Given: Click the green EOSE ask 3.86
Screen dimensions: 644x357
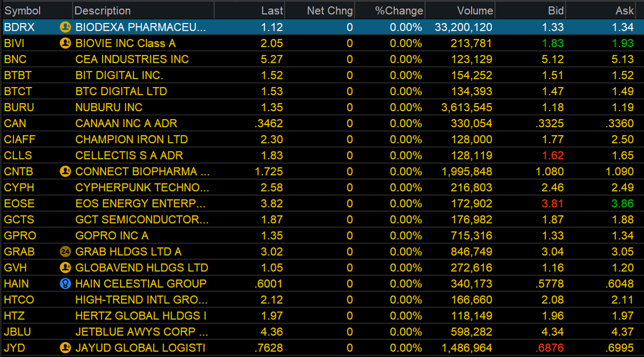Looking at the screenshot, I should coord(623,203).
